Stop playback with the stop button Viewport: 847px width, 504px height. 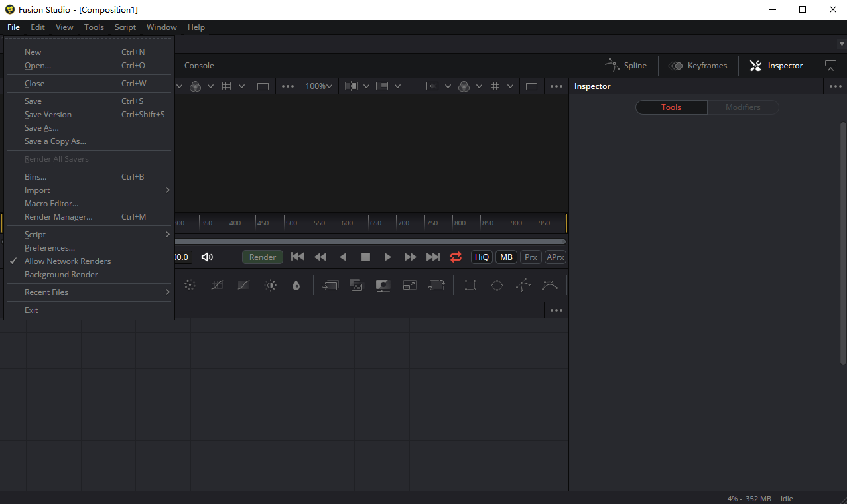[365, 257]
